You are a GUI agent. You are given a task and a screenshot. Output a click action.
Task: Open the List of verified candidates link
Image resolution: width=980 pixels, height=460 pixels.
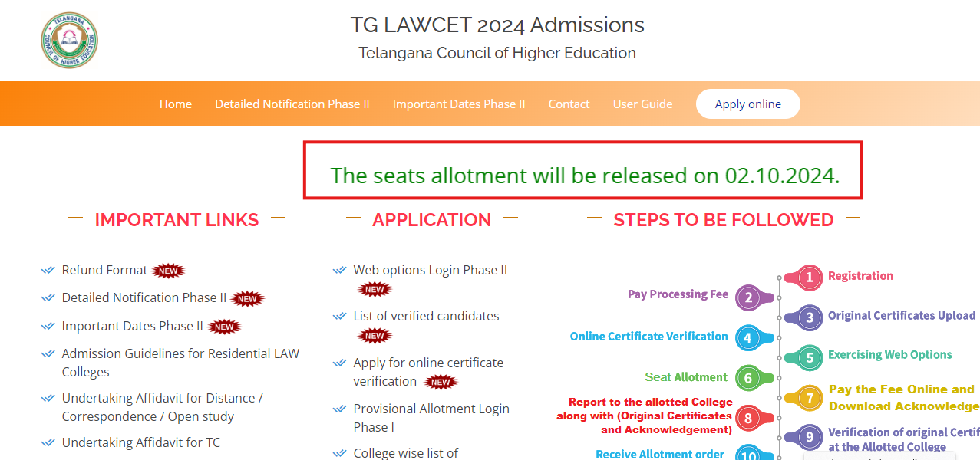426,315
